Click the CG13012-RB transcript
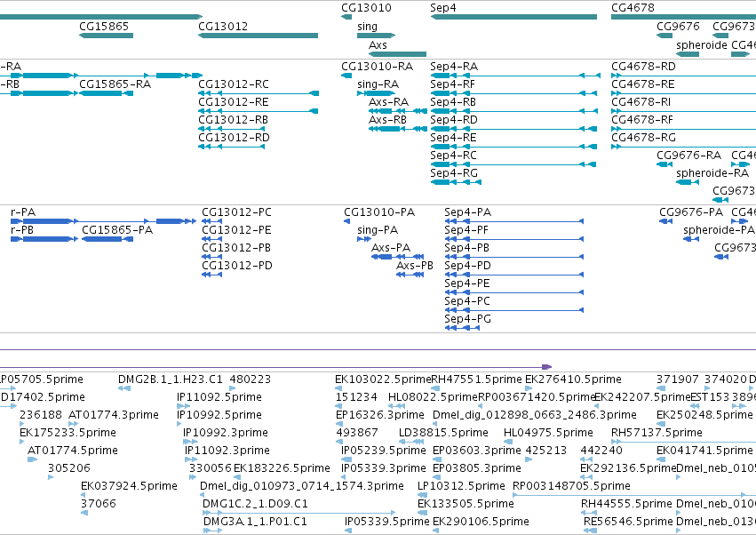Screen dimensions: 756x535 click(x=232, y=129)
